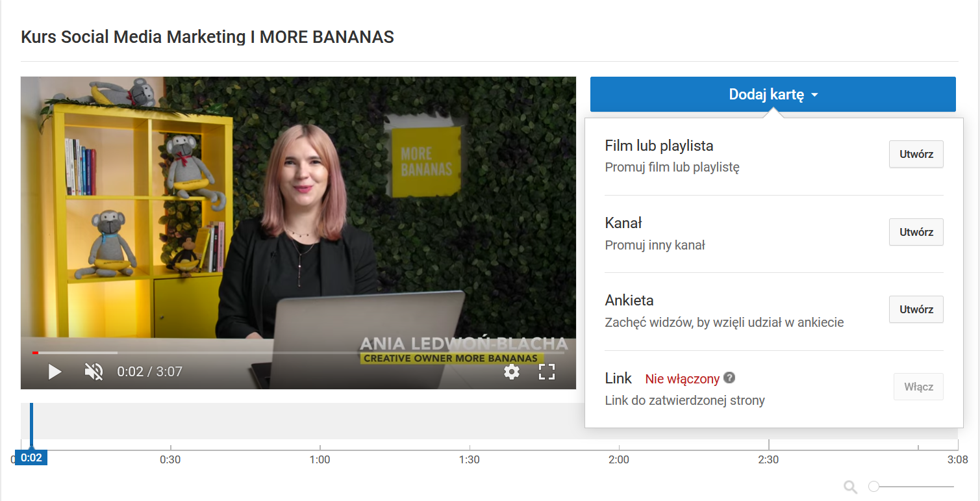Click the magnifier zoom icon below the timeline
This screenshot has height=501, width=980.
tap(850, 487)
